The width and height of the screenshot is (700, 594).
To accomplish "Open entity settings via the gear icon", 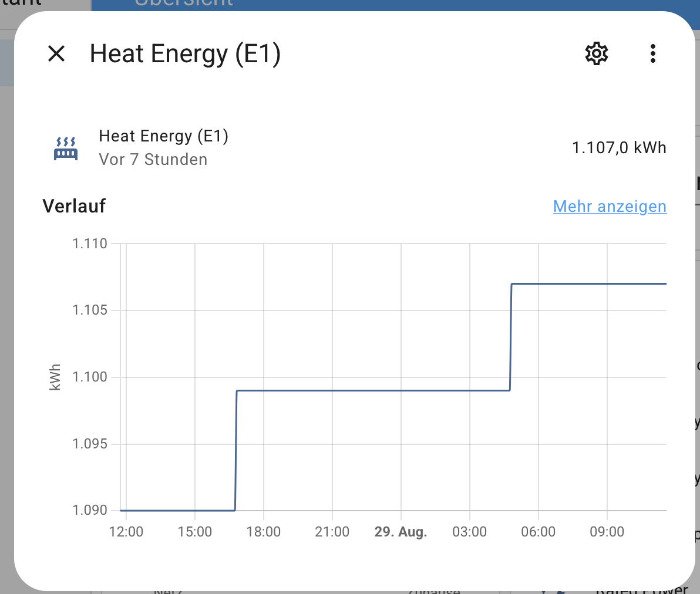I will [x=596, y=54].
